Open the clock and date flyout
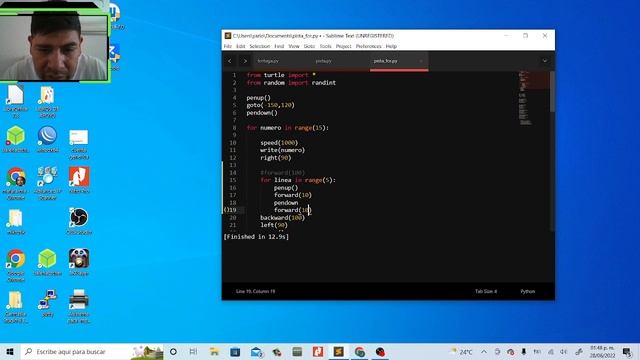The width and height of the screenshot is (640, 360). 602,352
